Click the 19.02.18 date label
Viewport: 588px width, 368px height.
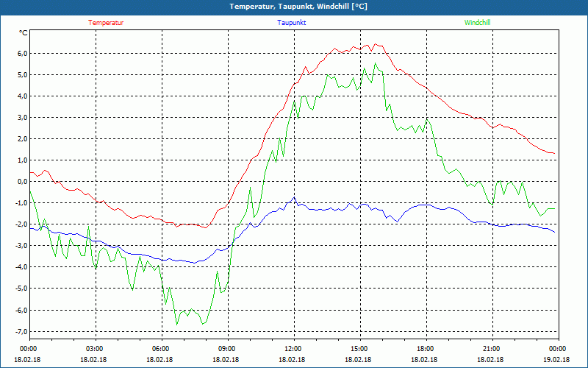click(x=558, y=360)
